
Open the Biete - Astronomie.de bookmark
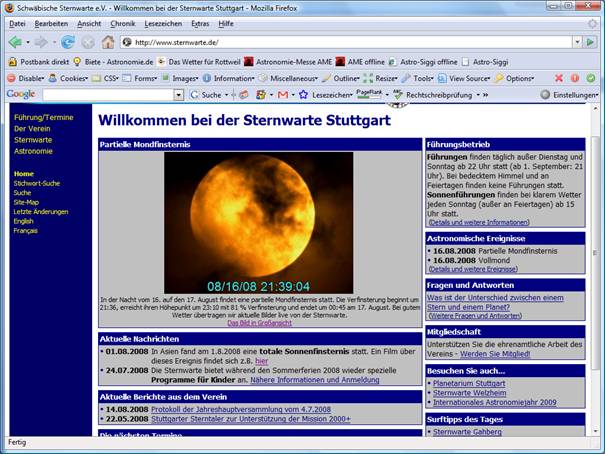(x=113, y=62)
